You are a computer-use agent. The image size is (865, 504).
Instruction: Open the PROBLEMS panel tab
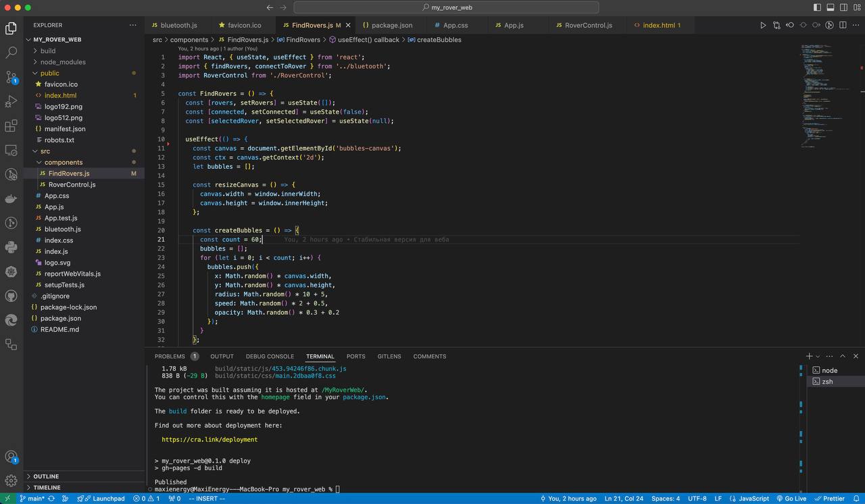coord(170,356)
